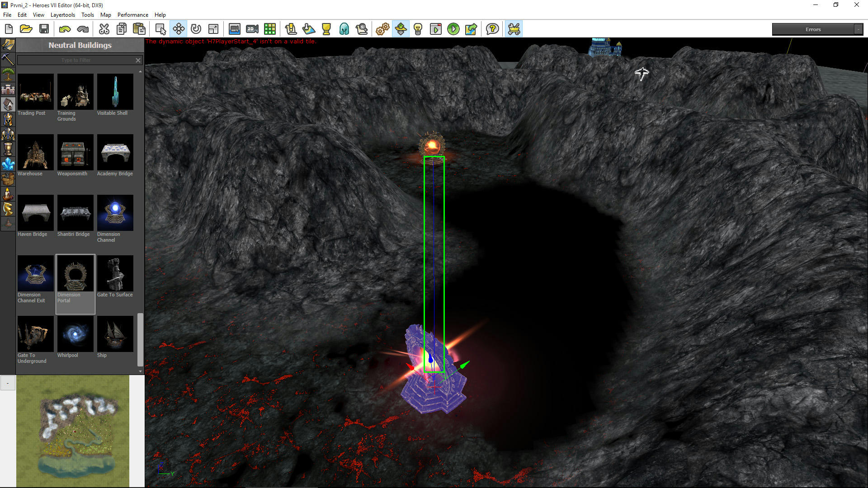
Task: Open the View menu
Action: pos(38,15)
